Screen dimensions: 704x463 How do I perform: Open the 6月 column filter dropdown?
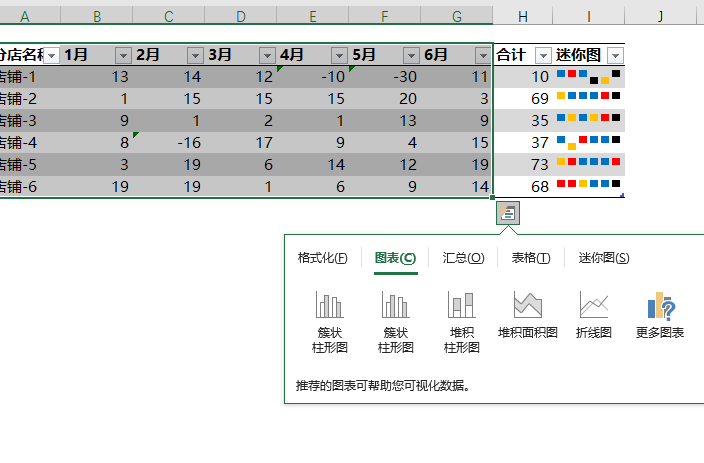click(483, 56)
